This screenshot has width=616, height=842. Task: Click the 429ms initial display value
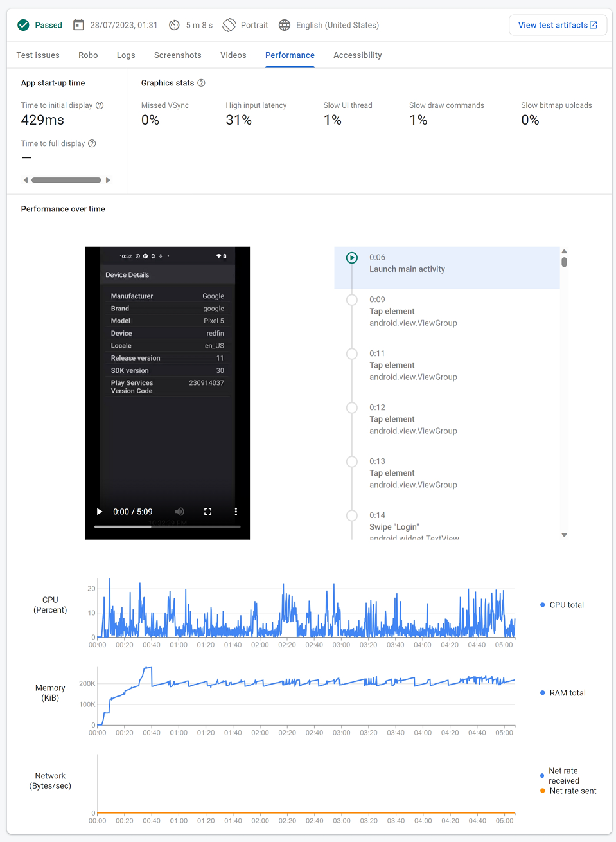42,120
